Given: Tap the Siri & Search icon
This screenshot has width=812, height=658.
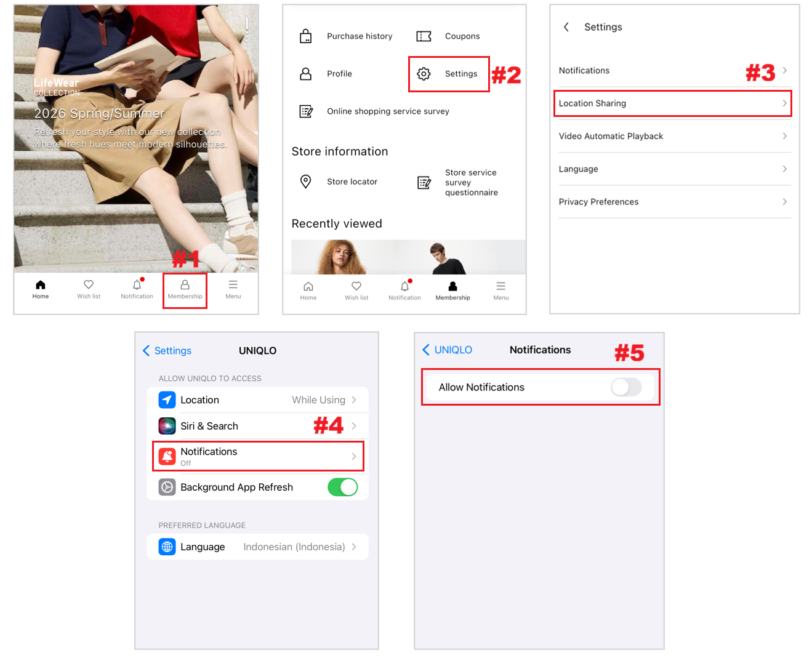Looking at the screenshot, I should point(167,426).
